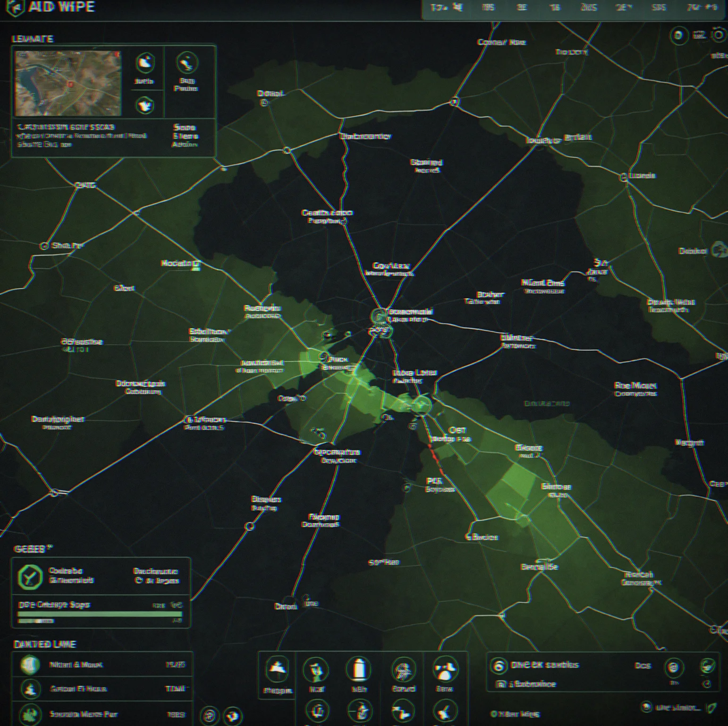Toggle the circled six icon in the bottom-right panel
This screenshot has height=726, width=728.
[x=499, y=666]
